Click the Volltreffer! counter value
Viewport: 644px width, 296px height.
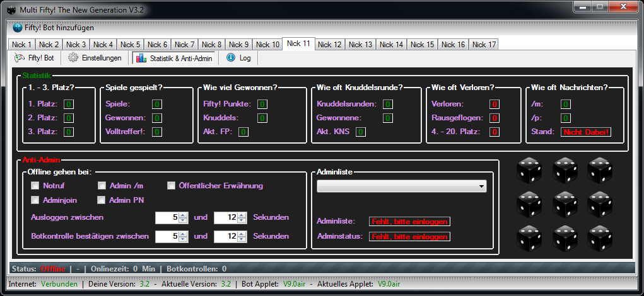(x=157, y=132)
